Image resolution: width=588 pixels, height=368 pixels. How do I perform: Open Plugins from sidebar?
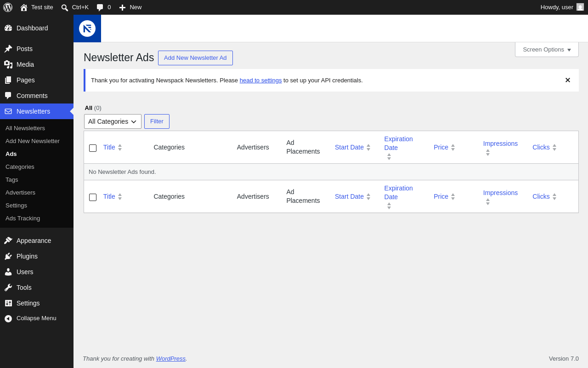point(37,256)
